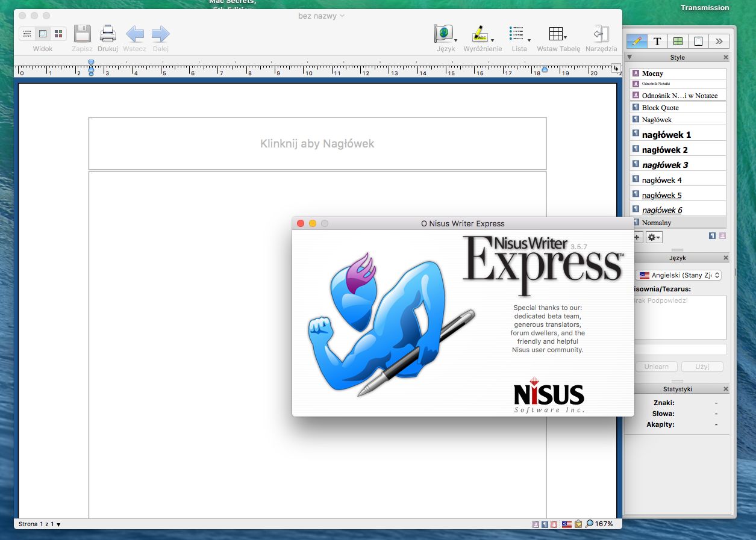Open the gear actions menu in Style palette
The height and width of the screenshot is (540, 756).
(654, 237)
